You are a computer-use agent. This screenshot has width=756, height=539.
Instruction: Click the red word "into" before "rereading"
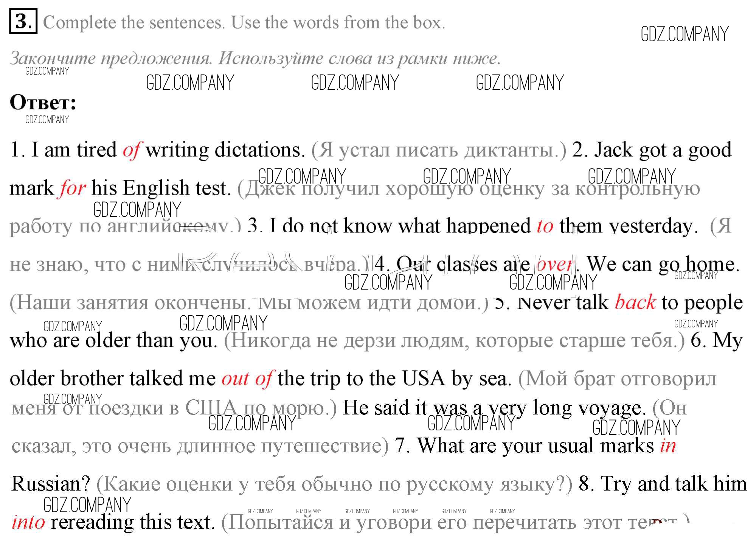28,522
